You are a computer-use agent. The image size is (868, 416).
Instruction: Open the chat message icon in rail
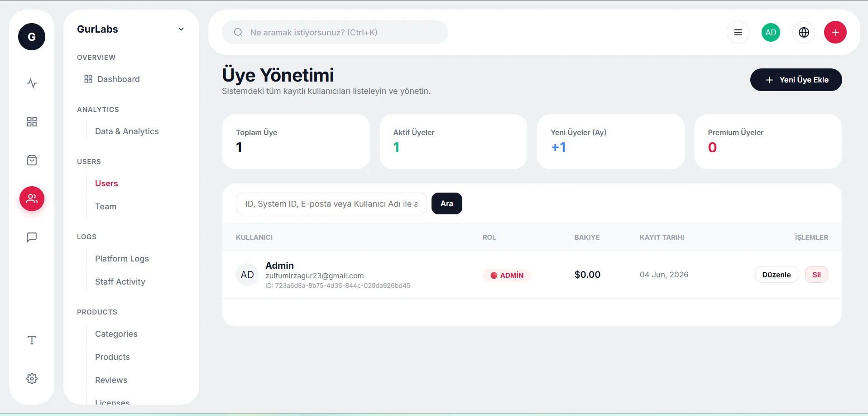click(x=32, y=237)
